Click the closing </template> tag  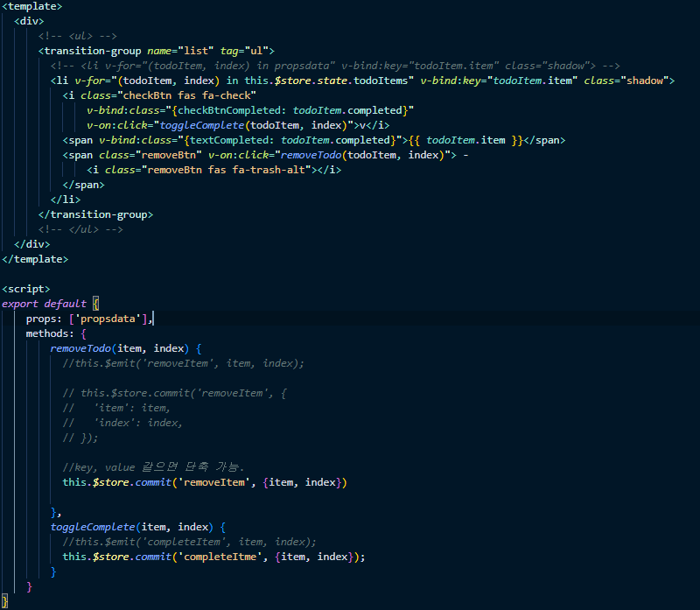tap(35, 259)
